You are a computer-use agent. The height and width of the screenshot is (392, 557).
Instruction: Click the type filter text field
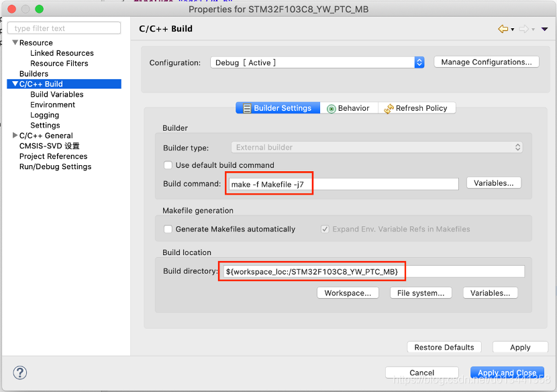64,28
